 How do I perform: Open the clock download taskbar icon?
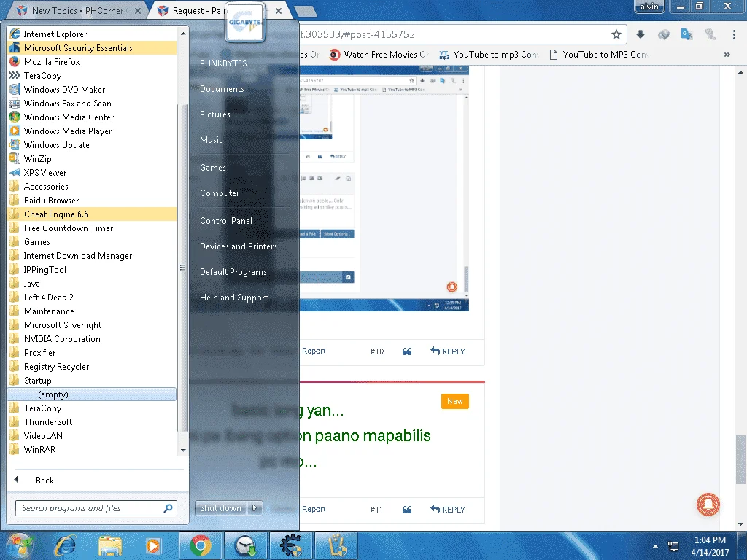coord(245,545)
